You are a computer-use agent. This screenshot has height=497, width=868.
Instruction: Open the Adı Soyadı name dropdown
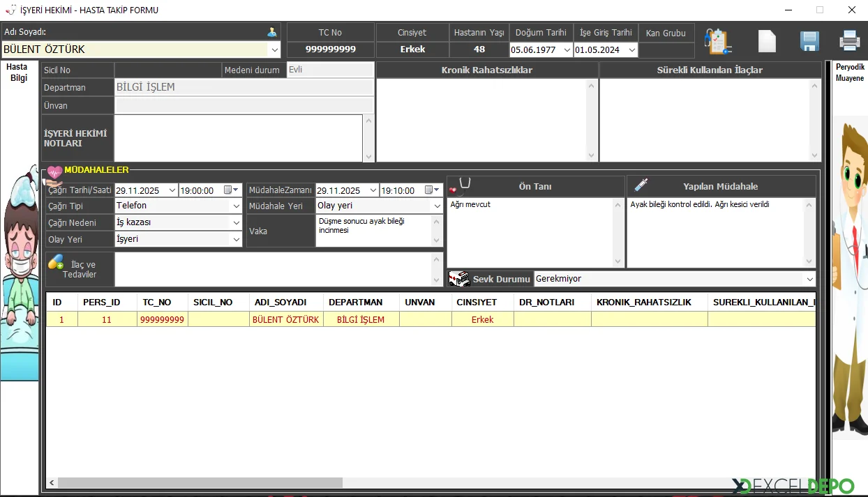pos(274,49)
